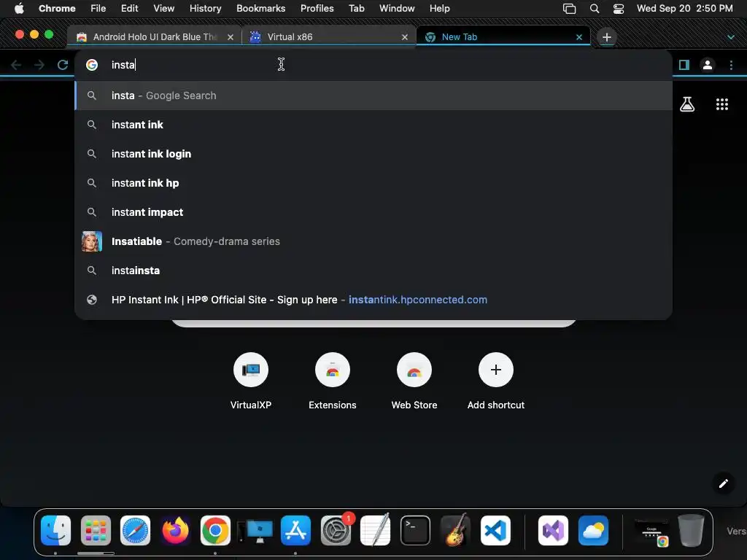
Task: Open the Tab menu
Action: 356,8
